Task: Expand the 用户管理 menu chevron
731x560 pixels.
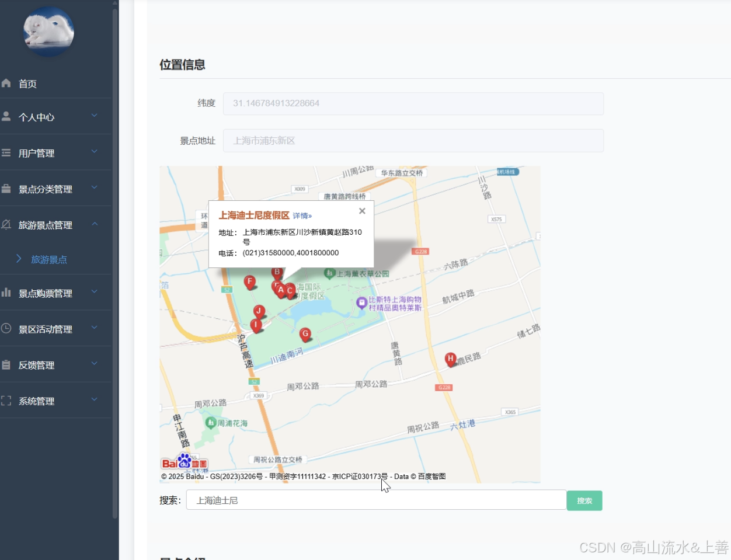Action: [95, 152]
